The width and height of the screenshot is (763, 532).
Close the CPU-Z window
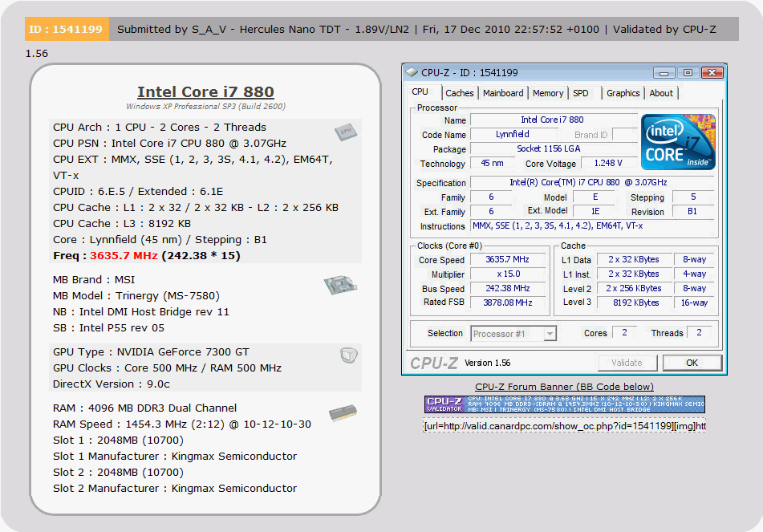click(x=712, y=73)
